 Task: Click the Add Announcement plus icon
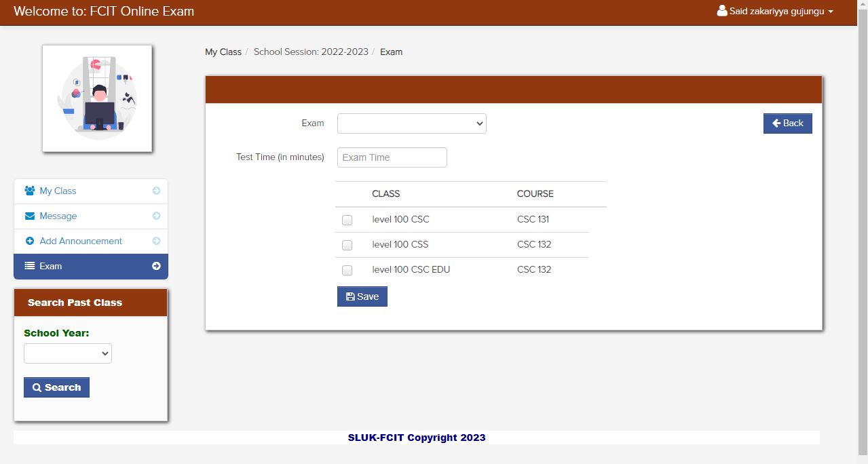tap(30, 241)
